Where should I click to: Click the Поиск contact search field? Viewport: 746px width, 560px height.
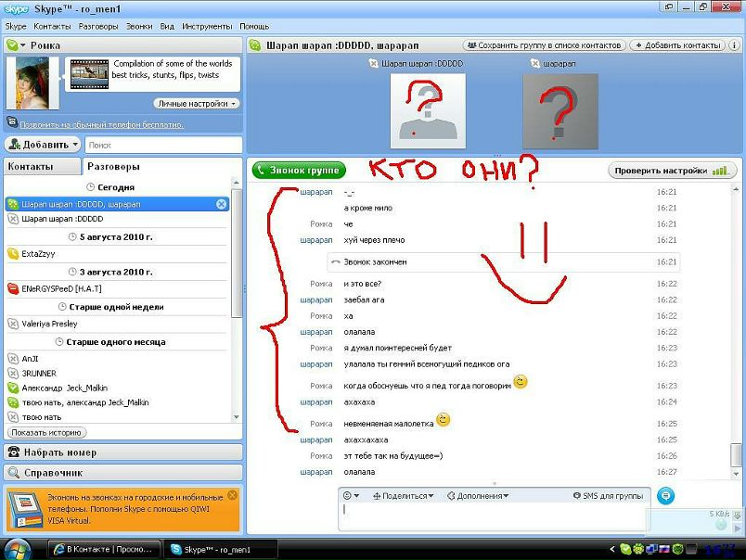(x=162, y=145)
